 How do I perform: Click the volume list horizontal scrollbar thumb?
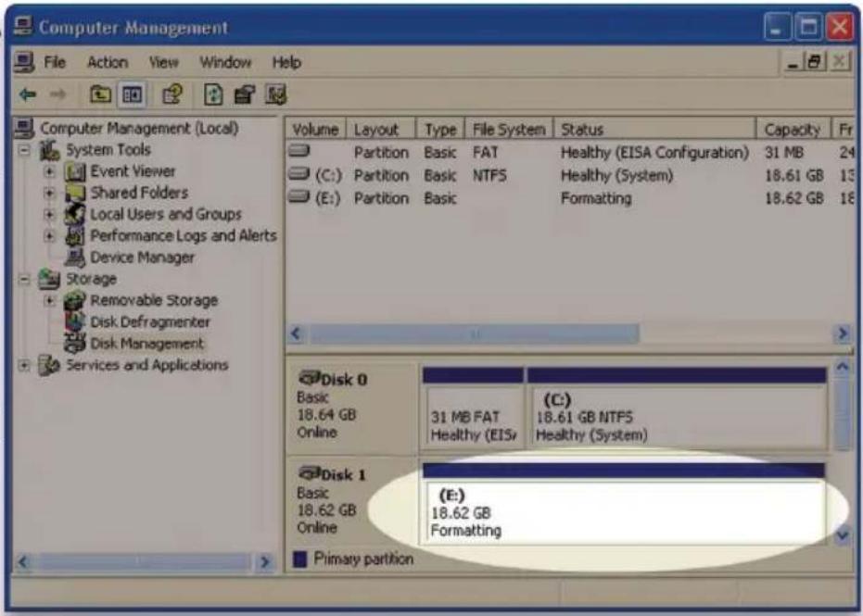475,333
